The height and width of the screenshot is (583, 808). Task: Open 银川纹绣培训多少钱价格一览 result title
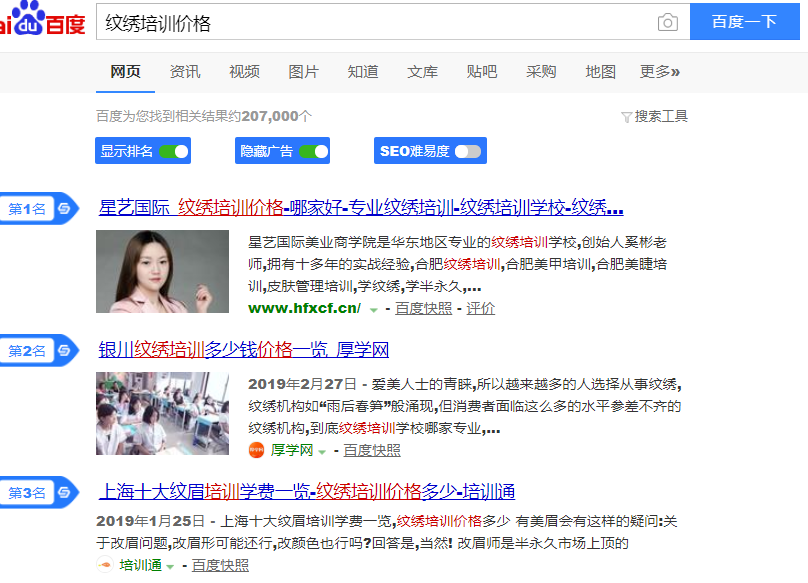244,350
